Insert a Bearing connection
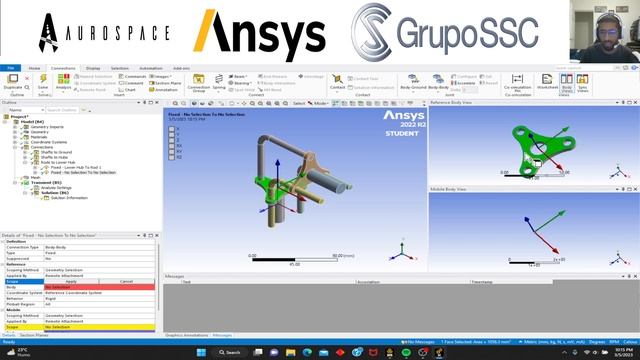Screen dimensions: 640x360 (239, 83)
